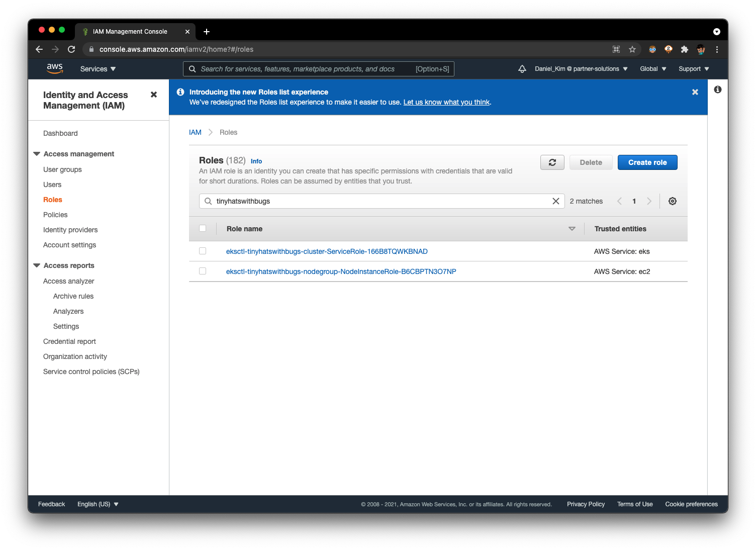756x550 pixels.
Task: Open a new browser tab
Action: pos(207,32)
